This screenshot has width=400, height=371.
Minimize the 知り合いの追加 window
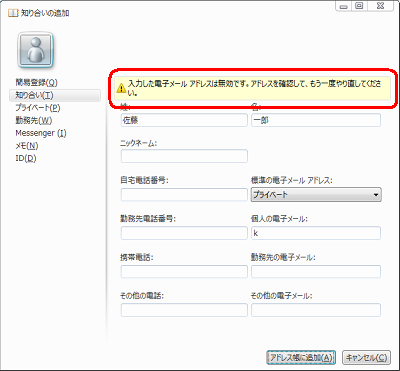click(344, 6)
